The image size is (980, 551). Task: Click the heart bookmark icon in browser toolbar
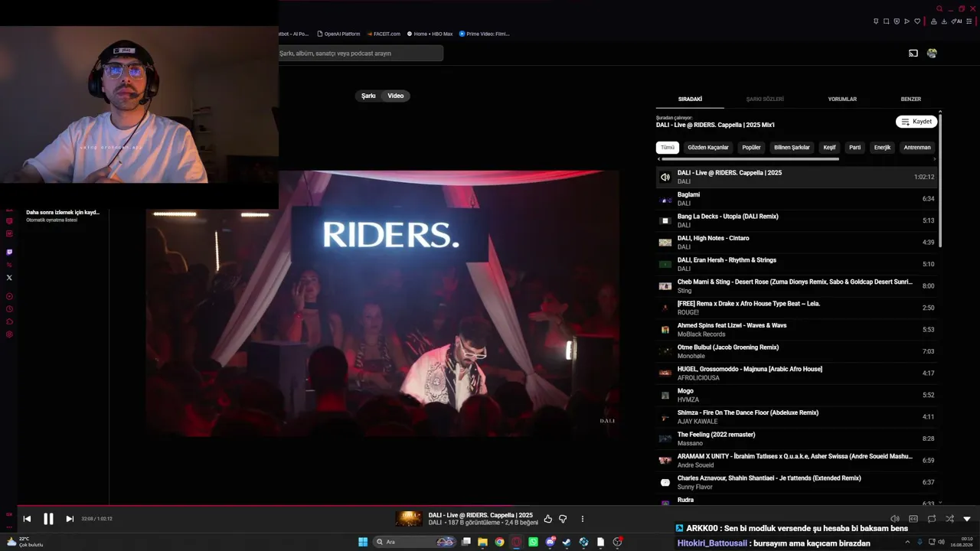tap(916, 21)
